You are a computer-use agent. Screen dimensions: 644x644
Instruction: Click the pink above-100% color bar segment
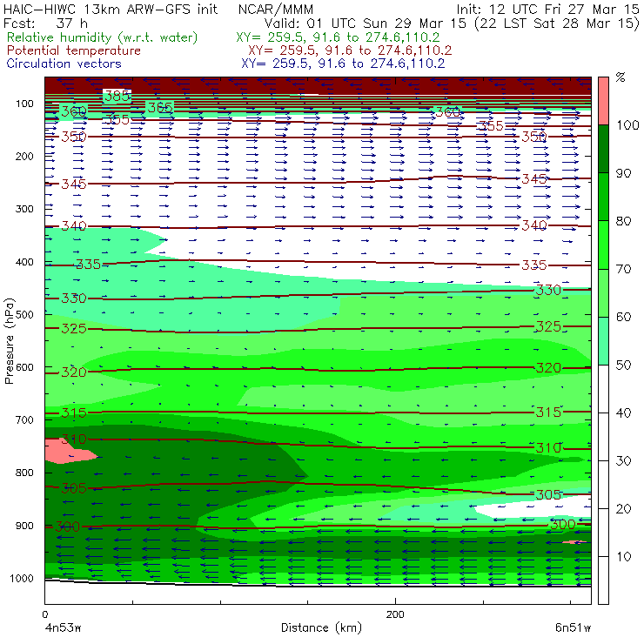pos(603,101)
